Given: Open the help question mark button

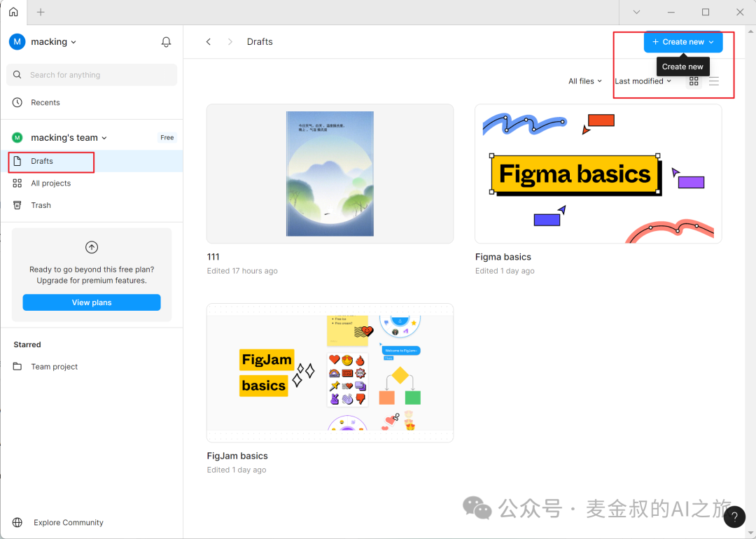Looking at the screenshot, I should click(734, 517).
